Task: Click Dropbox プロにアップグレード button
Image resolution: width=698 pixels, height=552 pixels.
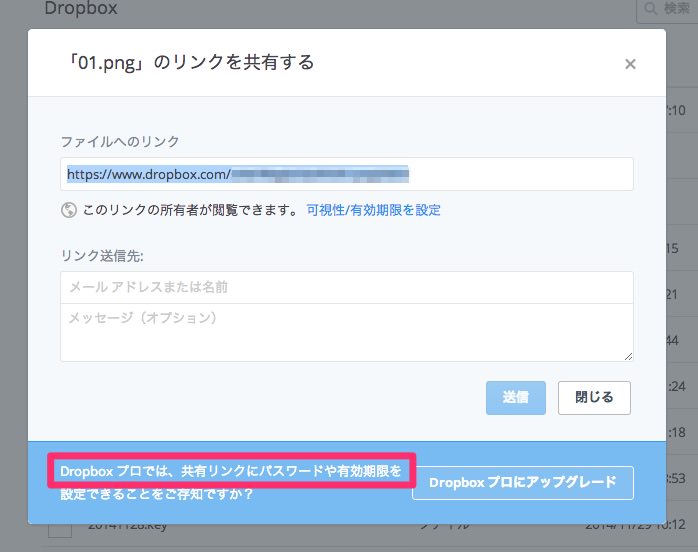Action: coord(523,483)
